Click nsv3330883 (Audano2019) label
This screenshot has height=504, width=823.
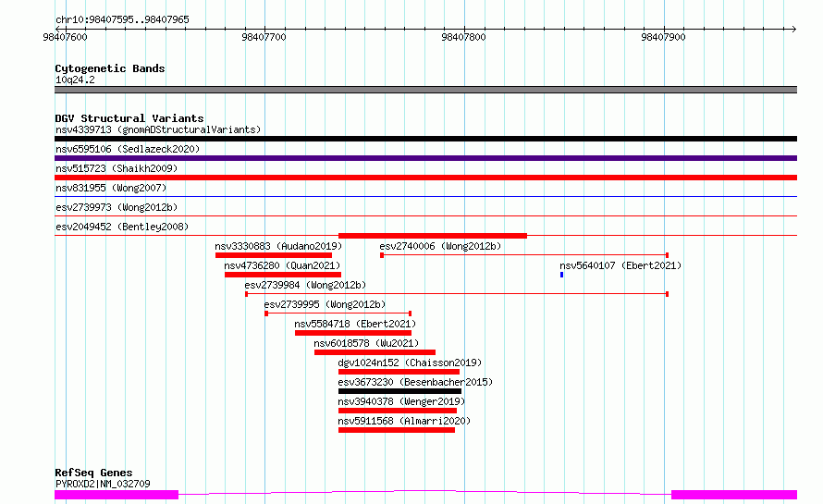[x=278, y=246]
